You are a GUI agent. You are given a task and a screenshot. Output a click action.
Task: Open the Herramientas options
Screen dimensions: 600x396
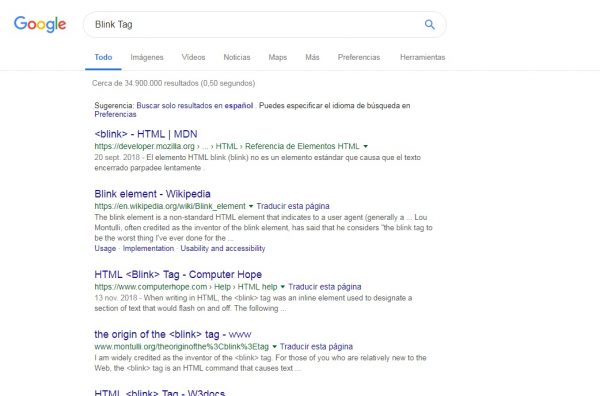(x=422, y=57)
